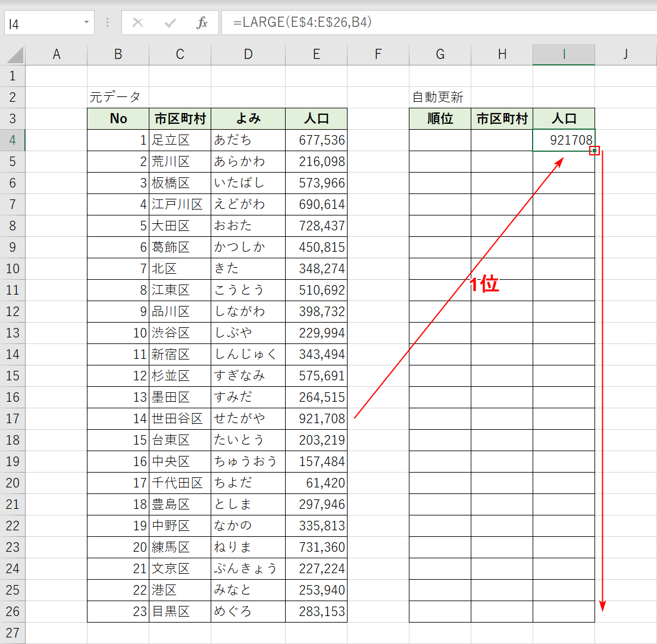The width and height of the screenshot is (657, 644).
Task: Click the cell '世田谷区'
Action: tap(180, 418)
